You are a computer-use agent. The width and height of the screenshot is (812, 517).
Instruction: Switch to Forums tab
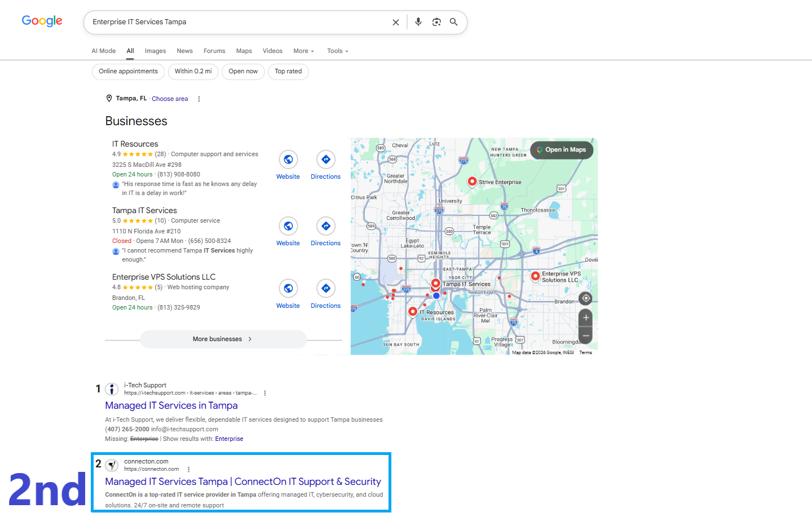click(214, 51)
